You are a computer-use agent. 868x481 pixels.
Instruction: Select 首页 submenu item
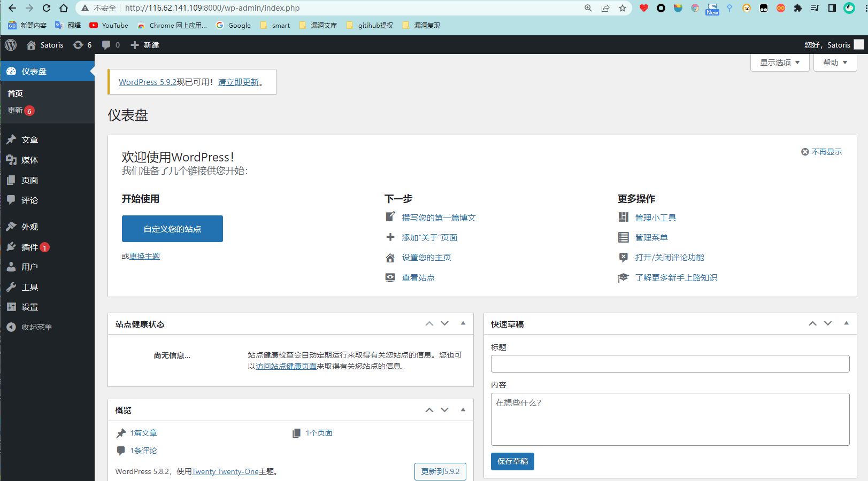[x=15, y=93]
